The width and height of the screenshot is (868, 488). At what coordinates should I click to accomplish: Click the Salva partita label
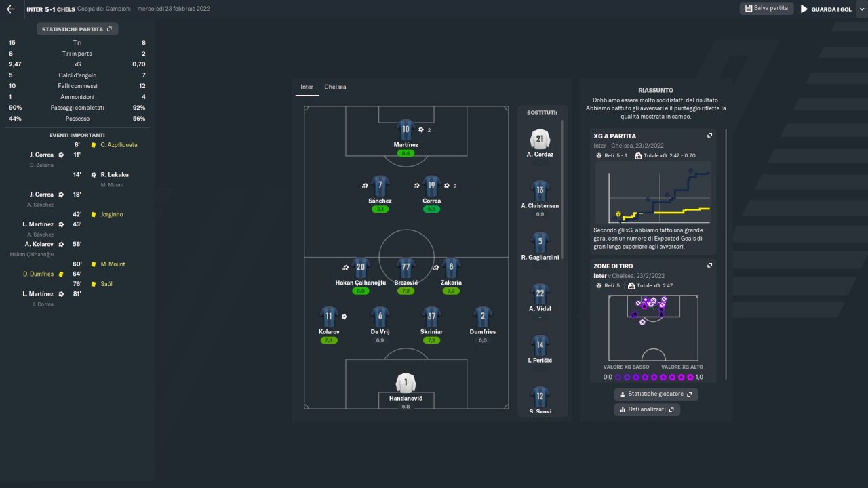pos(771,9)
